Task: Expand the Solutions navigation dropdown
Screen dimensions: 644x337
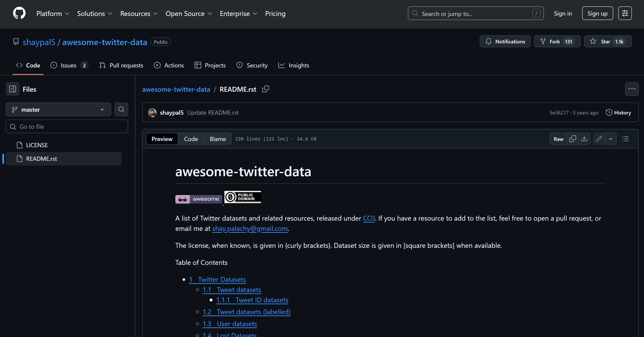Action: point(94,14)
